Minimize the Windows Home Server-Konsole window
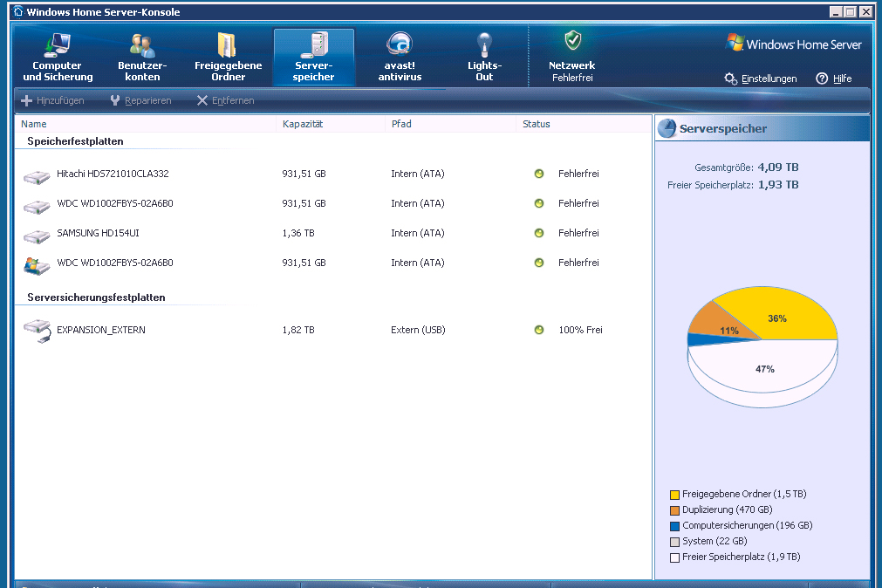 (x=837, y=12)
